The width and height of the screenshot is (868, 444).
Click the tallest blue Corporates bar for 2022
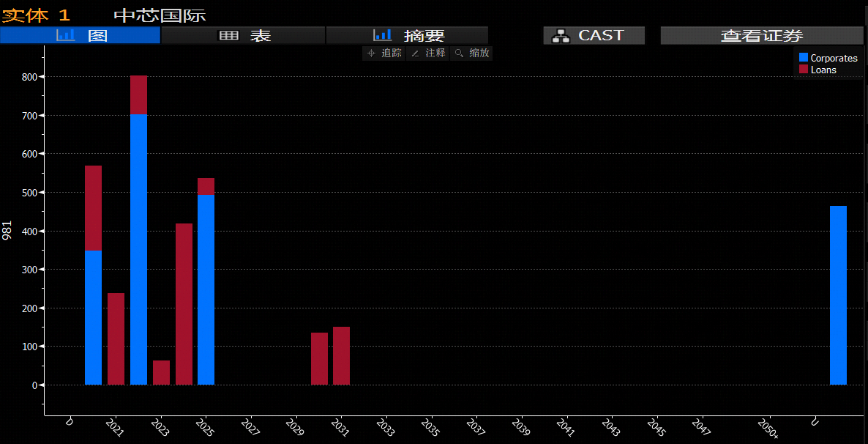139,249
